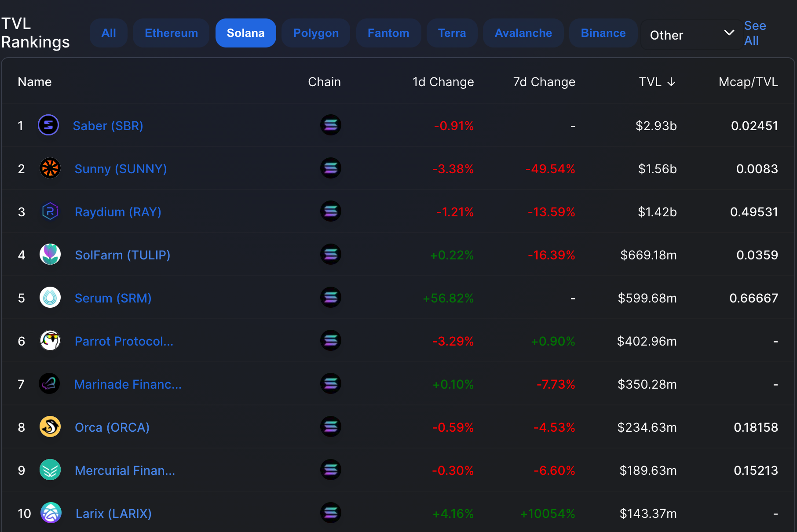Open the Mercurial Finance link

click(x=125, y=470)
